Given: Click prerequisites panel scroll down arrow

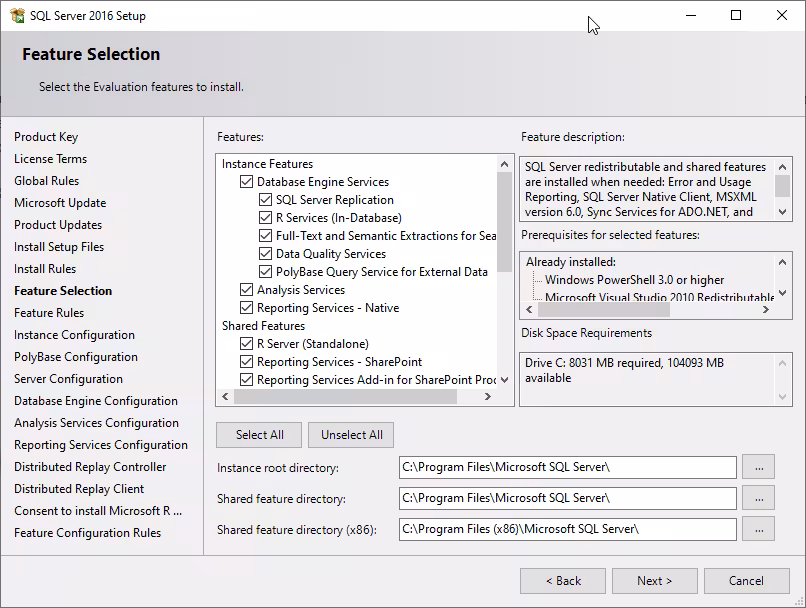Looking at the screenshot, I should pos(782,293).
